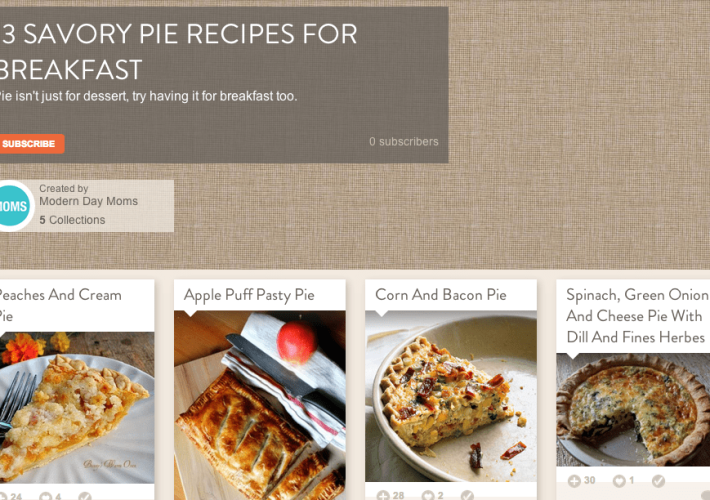
Task: Mark the Spinach pie recipe as tried checkmark
Action: [x=658, y=481]
